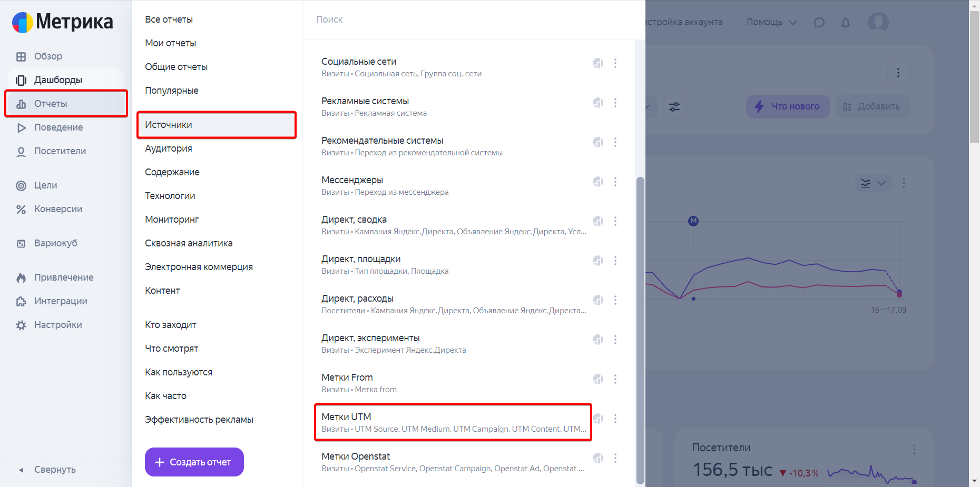The image size is (980, 487).
Task: Click chart icon next to Мессенджеры report
Action: (x=598, y=182)
